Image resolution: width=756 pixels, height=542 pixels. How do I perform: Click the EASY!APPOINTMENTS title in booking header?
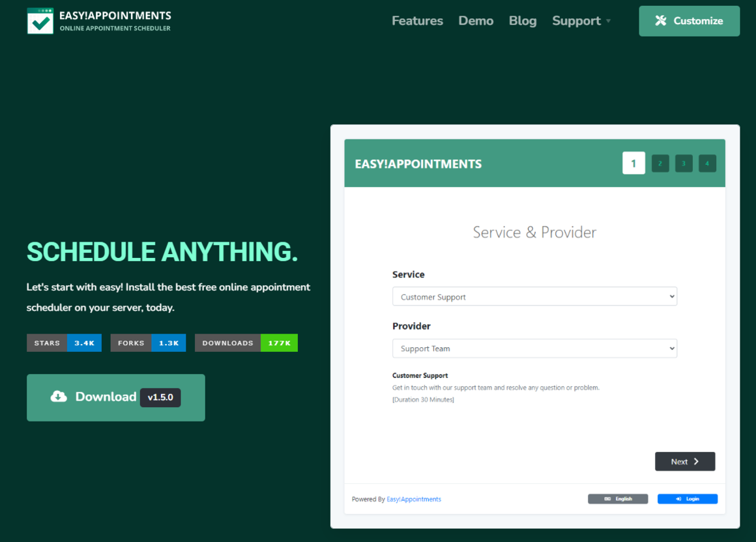418,164
